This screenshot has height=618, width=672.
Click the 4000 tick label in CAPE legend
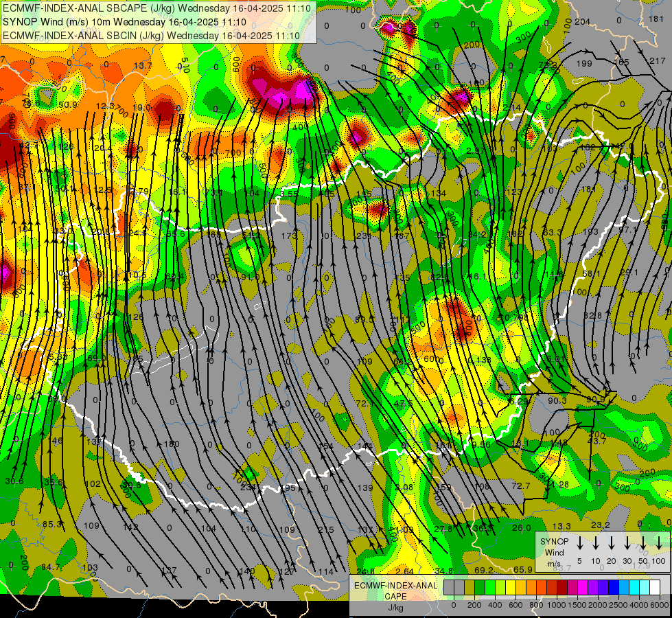(x=640, y=605)
